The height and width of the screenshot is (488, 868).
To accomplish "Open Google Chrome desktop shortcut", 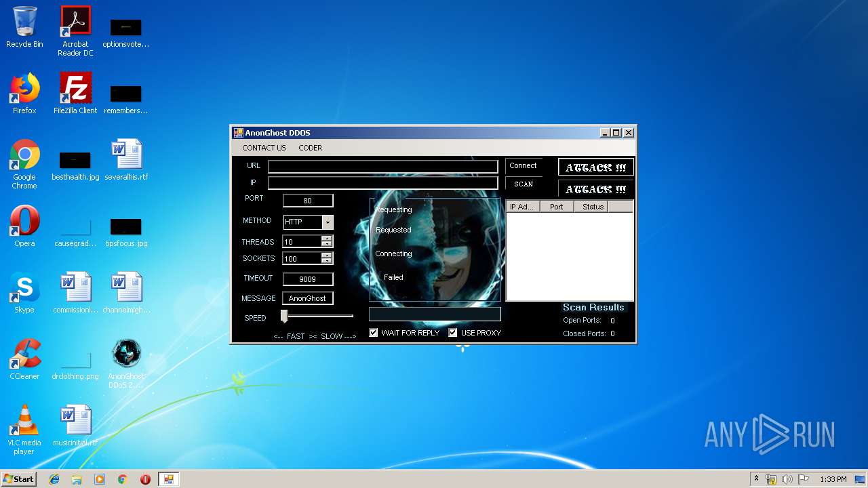I will [24, 164].
